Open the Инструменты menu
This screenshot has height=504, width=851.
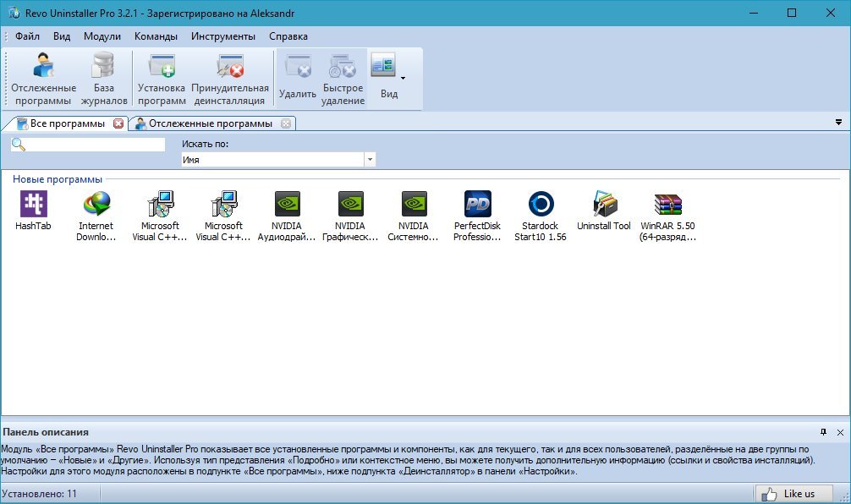223,36
